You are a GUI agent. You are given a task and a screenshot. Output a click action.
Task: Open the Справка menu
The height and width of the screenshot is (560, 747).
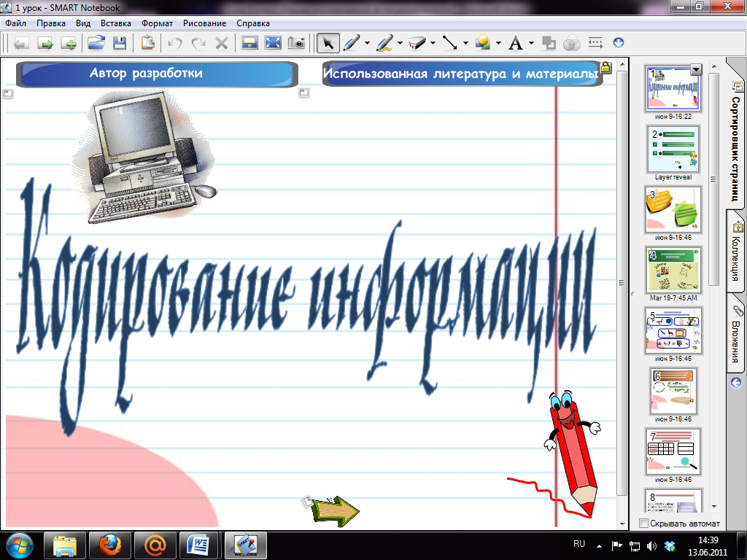(x=253, y=23)
